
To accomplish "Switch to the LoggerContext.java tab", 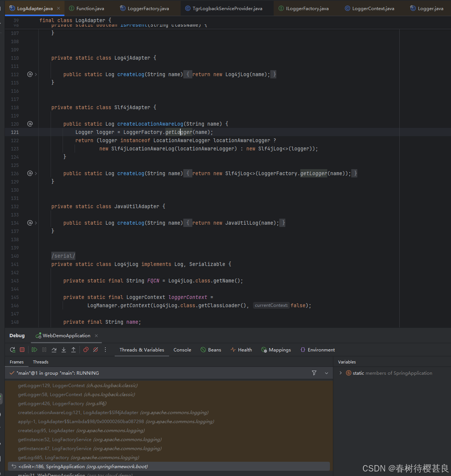I will point(370,8).
